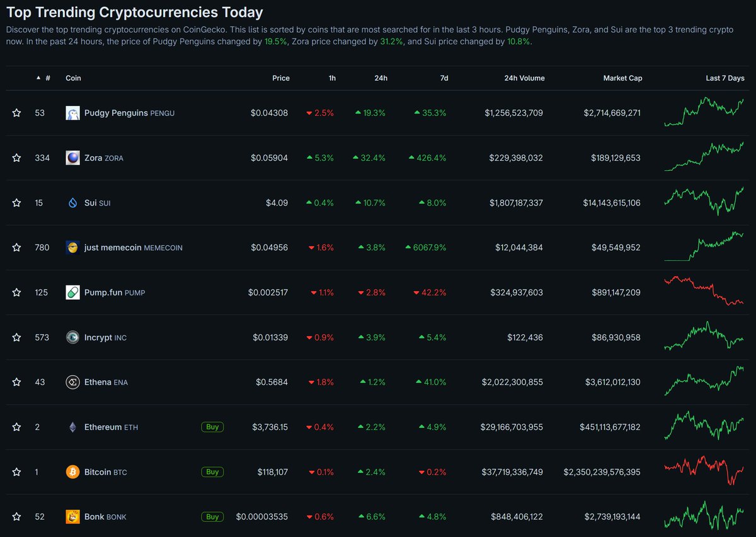Toggle favorite star for just memecoin
The width and height of the screenshot is (756, 537).
[16, 248]
